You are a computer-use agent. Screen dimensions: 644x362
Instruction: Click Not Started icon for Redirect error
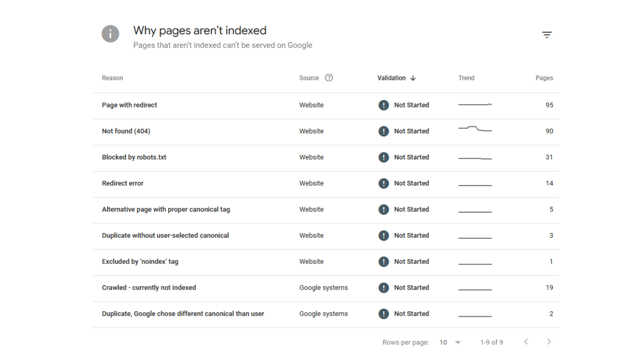[384, 184]
